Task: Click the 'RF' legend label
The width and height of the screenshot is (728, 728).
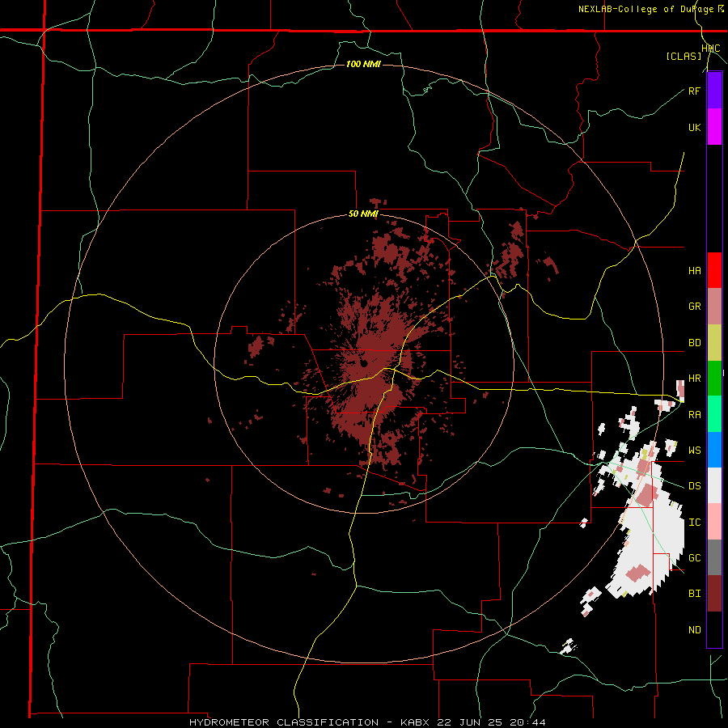Action: click(694, 91)
